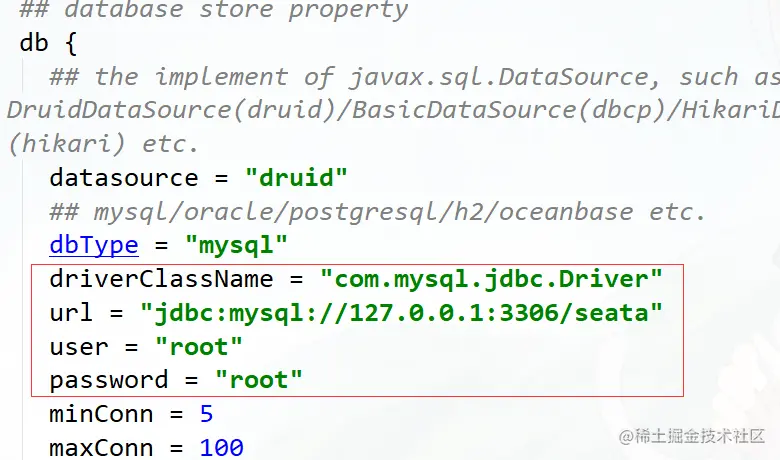Image resolution: width=780 pixels, height=460 pixels.
Task: Click the "## database store property" comment
Action: click(x=214, y=10)
